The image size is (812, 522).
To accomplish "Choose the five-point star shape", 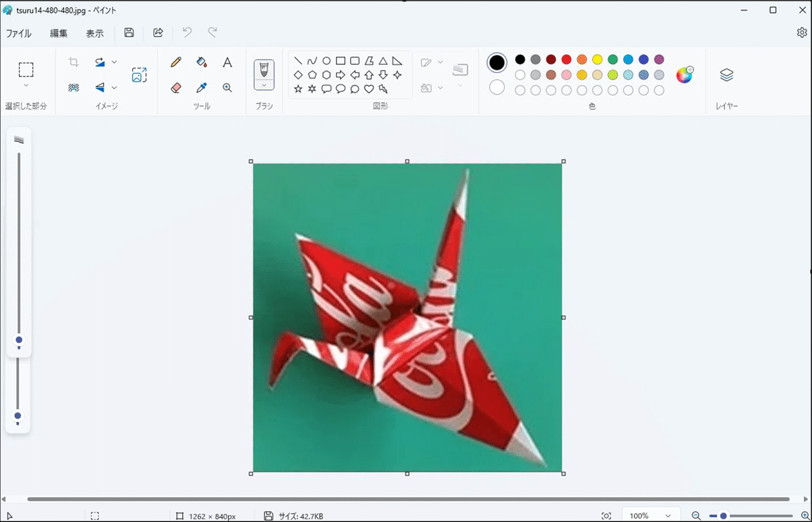I will (298, 89).
